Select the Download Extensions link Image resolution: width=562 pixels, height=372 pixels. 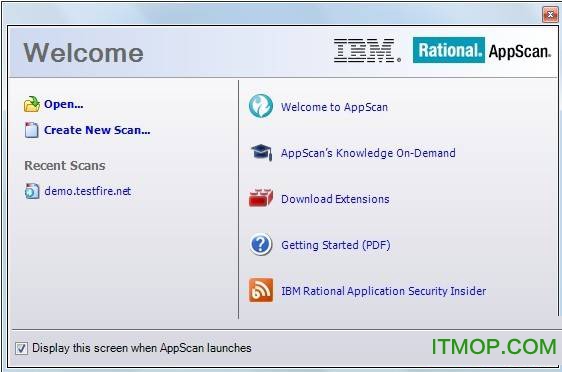click(x=335, y=199)
